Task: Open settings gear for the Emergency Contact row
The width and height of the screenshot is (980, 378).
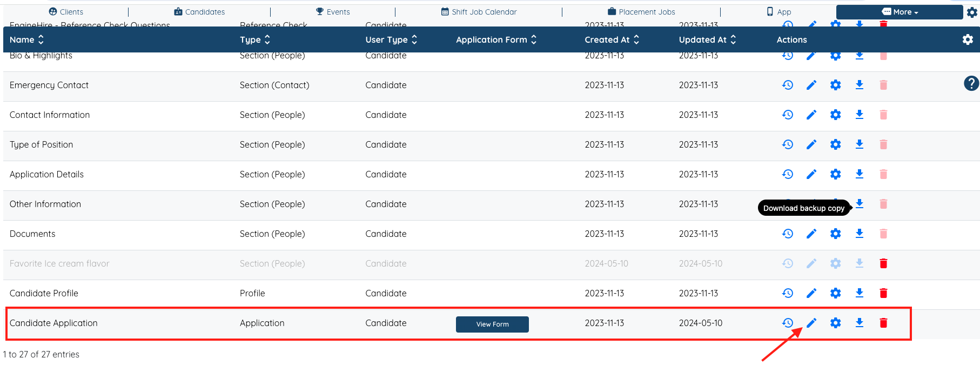Action: (x=836, y=85)
